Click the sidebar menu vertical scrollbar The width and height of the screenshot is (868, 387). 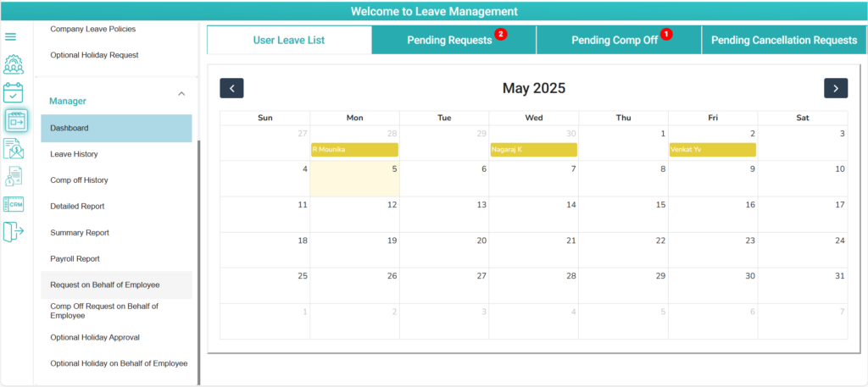[198, 260]
